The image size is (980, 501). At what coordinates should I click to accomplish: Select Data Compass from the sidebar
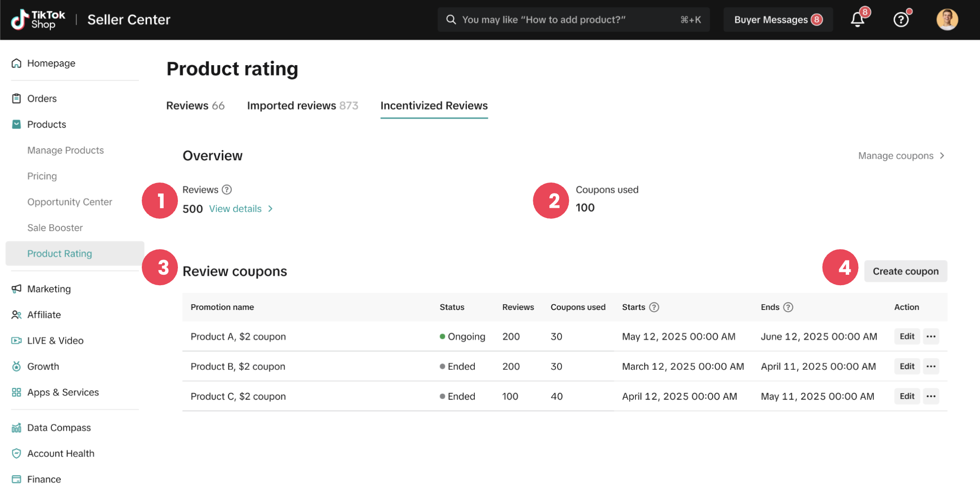coord(59,427)
